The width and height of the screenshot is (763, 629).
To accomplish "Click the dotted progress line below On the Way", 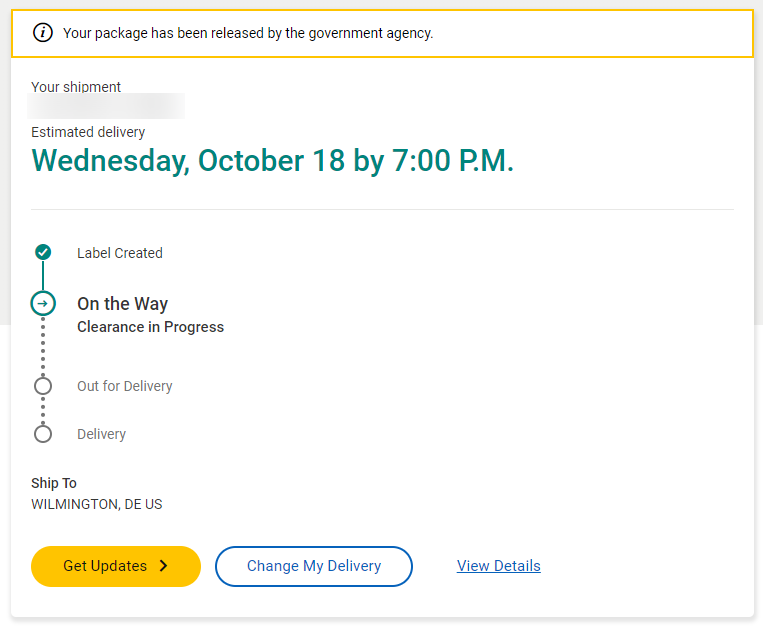I will [x=43, y=346].
